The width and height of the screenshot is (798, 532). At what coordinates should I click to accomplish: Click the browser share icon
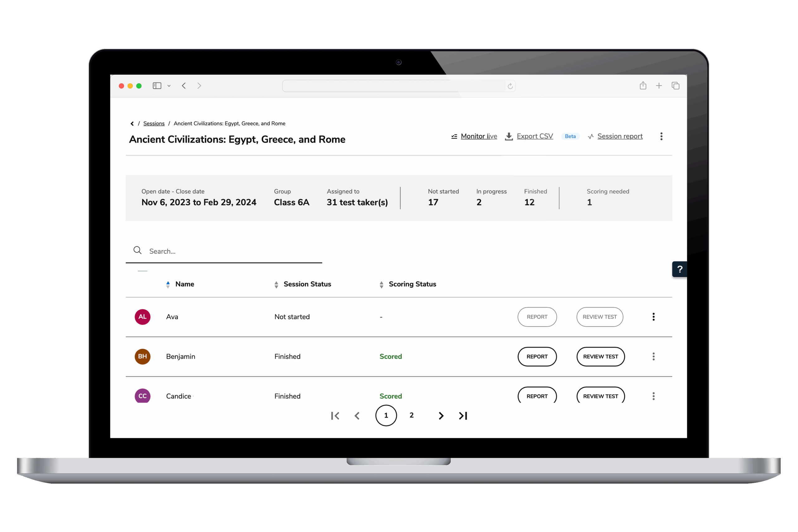pyautogui.click(x=643, y=85)
